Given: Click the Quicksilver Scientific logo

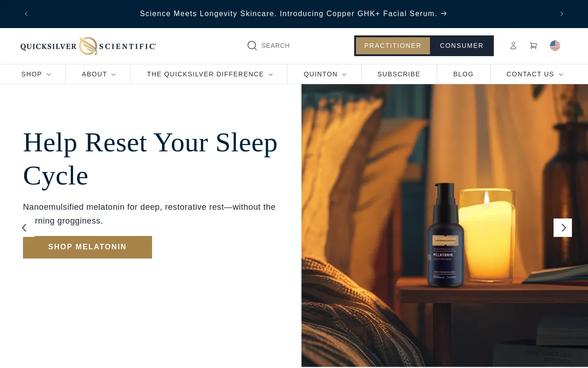Looking at the screenshot, I should 88,46.
